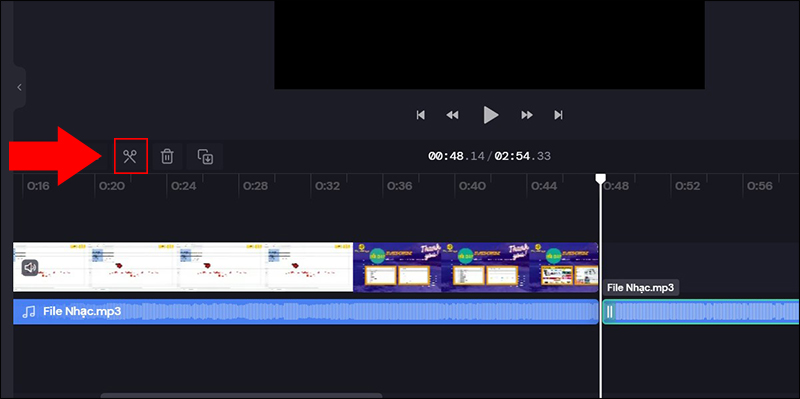The height and width of the screenshot is (399, 800).
Task: Click the trim handle on the selected audio clip
Action: (609, 312)
